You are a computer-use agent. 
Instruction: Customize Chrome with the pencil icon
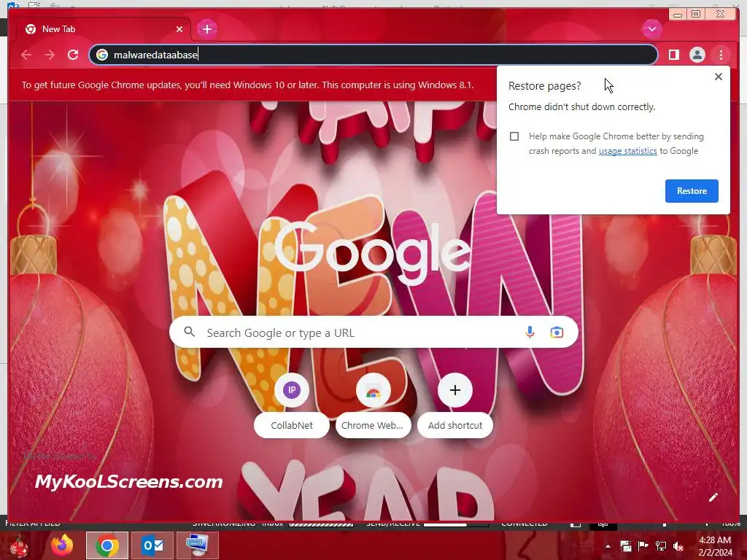pos(713,497)
